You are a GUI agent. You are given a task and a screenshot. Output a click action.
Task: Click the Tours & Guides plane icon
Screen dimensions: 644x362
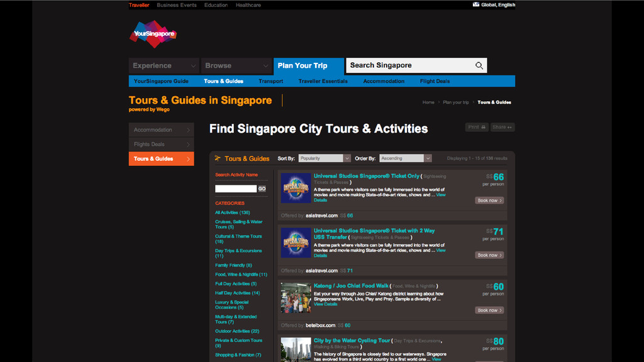click(218, 158)
